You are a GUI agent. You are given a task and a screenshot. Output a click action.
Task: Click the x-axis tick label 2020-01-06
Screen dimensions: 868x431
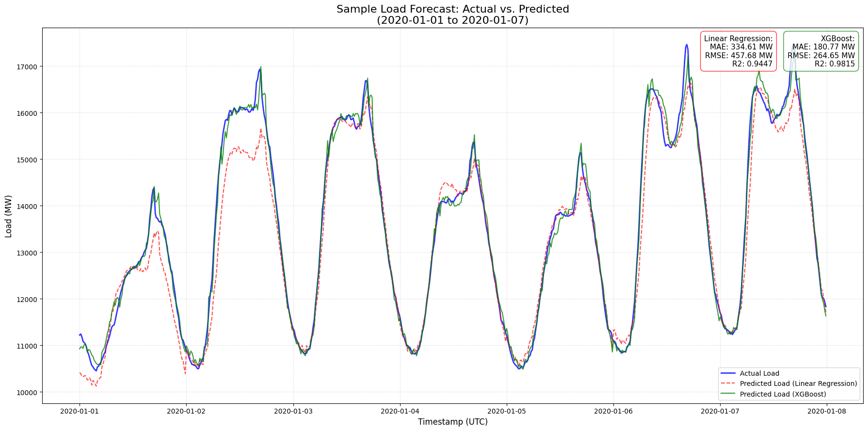click(x=613, y=411)
